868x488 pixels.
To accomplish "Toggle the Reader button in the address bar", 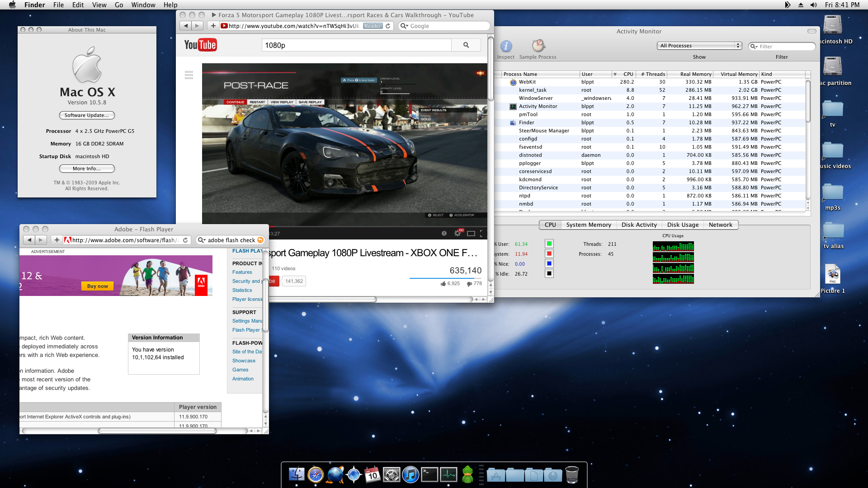I will [373, 26].
